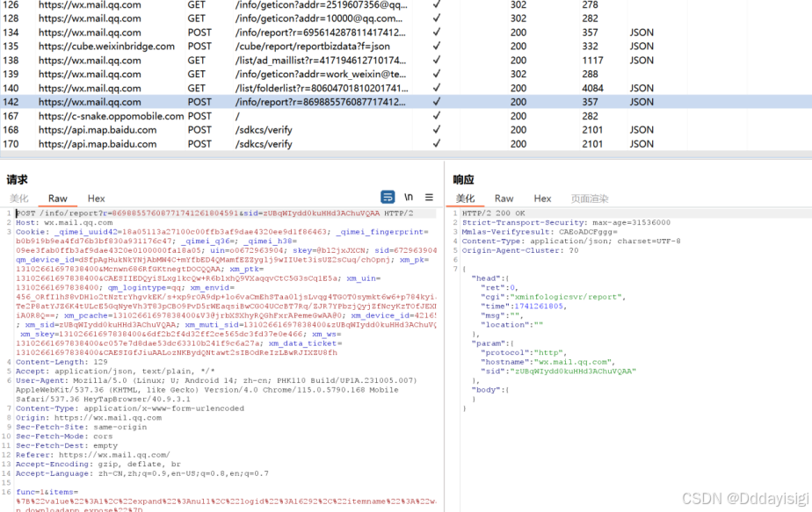The height and width of the screenshot is (512, 812).
Task: Open response Raw tab
Action: 504,198
